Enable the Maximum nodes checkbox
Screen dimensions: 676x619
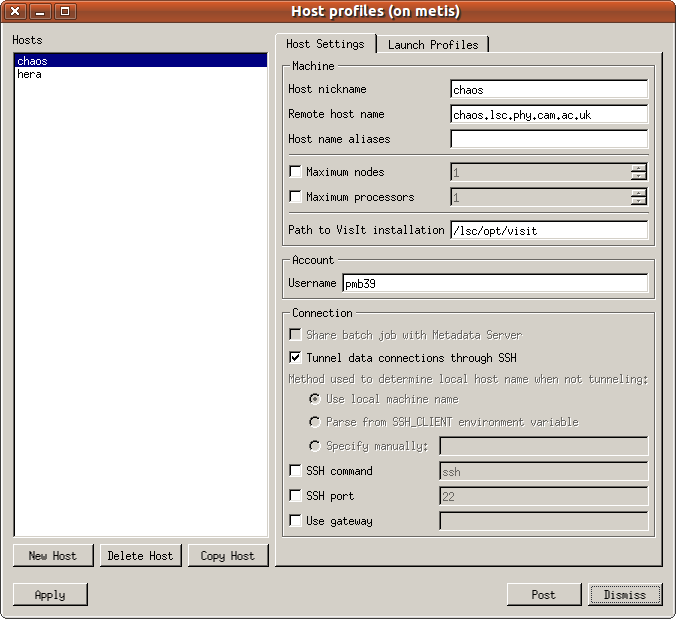[295, 172]
